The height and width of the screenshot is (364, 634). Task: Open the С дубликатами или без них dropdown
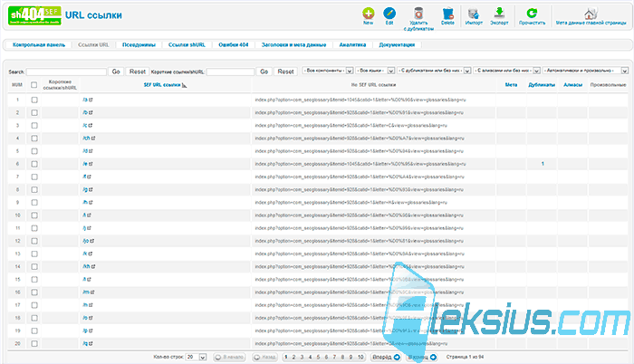pyautogui.click(x=434, y=71)
